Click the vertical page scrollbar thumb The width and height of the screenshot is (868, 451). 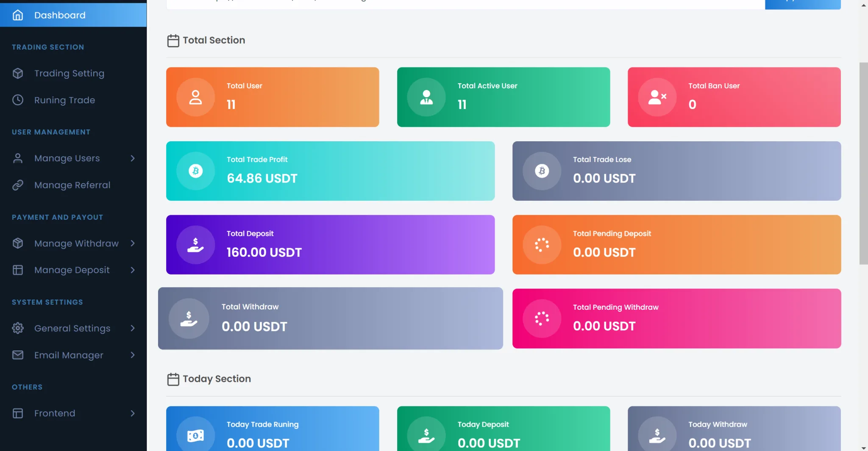863,163
